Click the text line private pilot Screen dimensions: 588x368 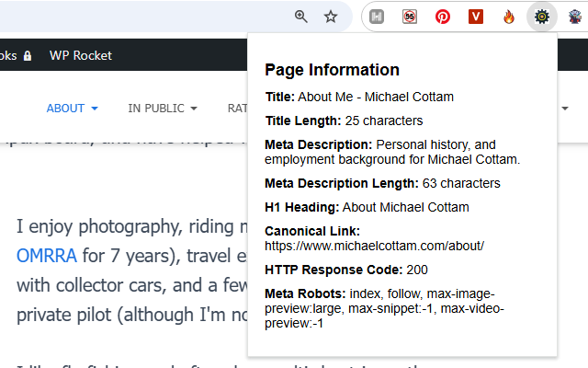coord(132,315)
